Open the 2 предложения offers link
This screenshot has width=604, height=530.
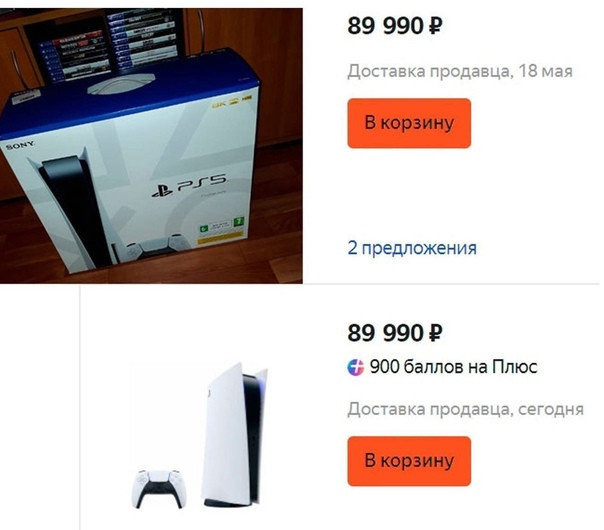coord(412,248)
